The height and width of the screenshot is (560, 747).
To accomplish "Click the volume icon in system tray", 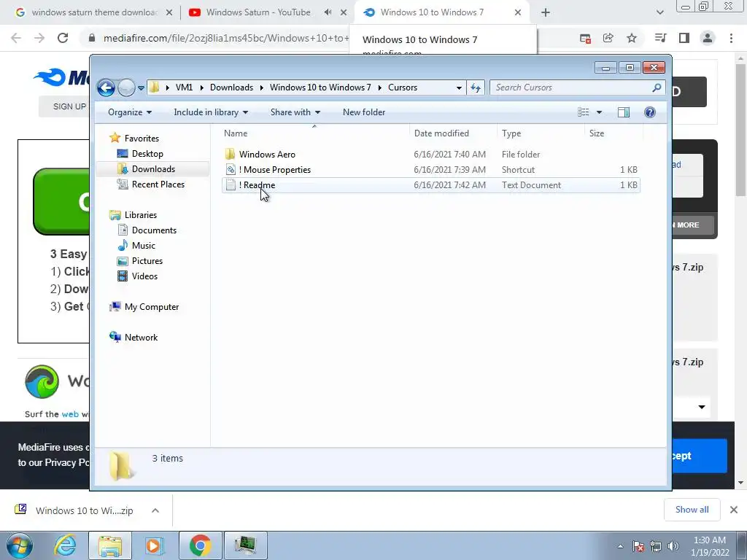I will coord(673,546).
